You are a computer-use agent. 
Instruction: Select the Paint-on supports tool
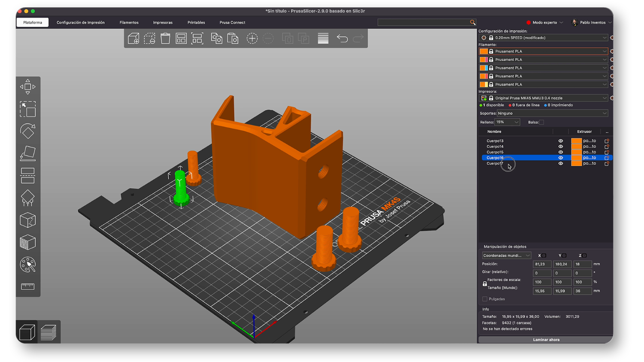(27, 198)
